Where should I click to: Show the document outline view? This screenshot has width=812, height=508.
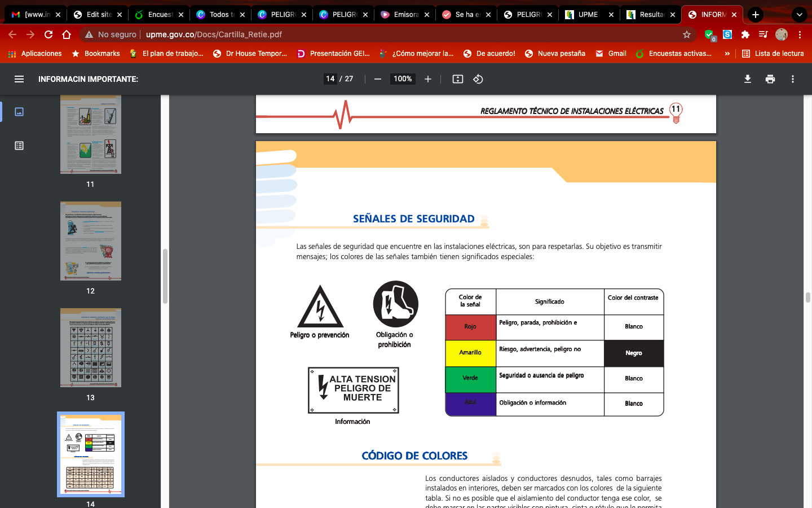tap(19, 146)
